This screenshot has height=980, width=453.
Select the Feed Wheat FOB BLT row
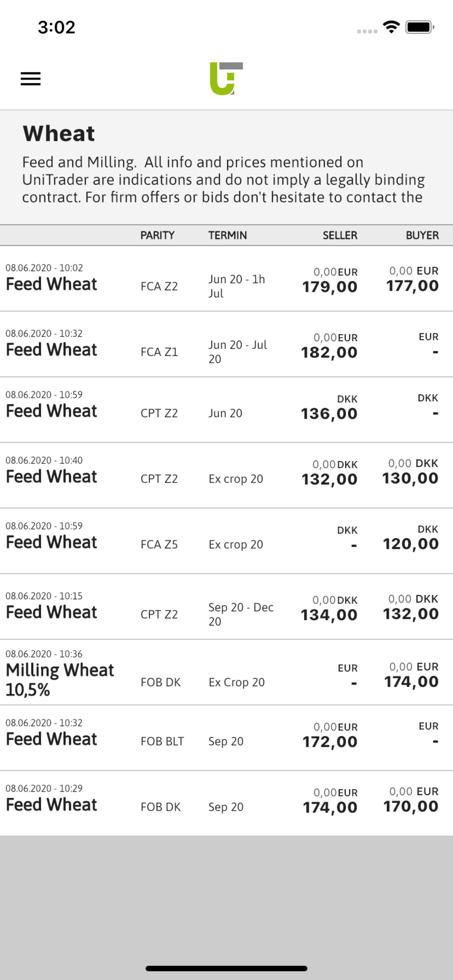[226, 738]
